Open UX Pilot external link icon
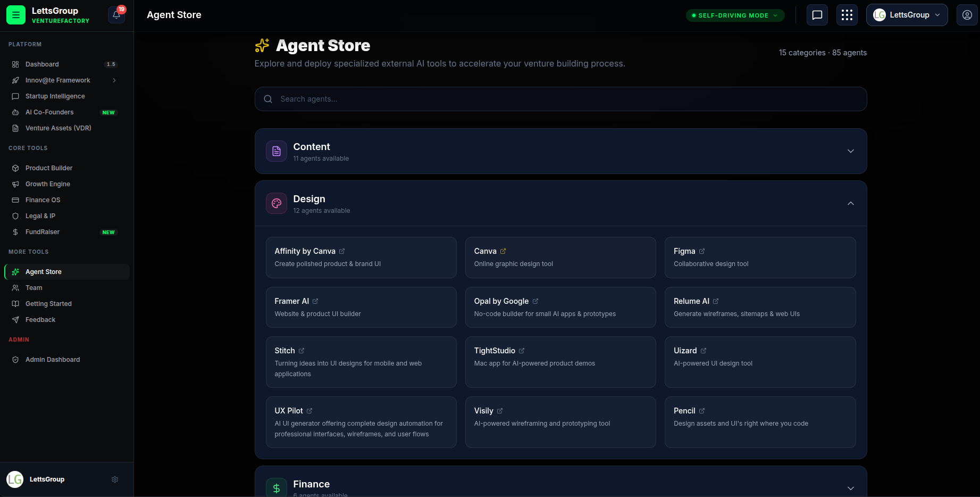The image size is (980, 497). point(309,411)
